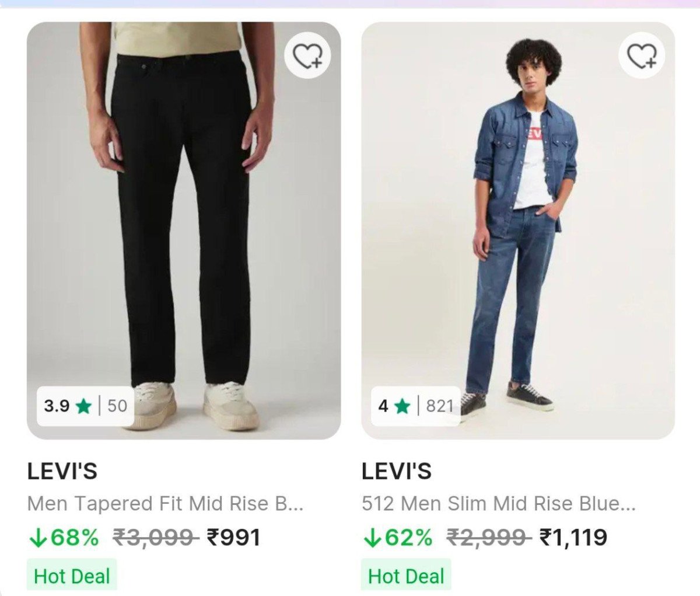Open '512 Men Slim Mid Rise Blue...' title
The height and width of the screenshot is (596, 700).
point(499,504)
